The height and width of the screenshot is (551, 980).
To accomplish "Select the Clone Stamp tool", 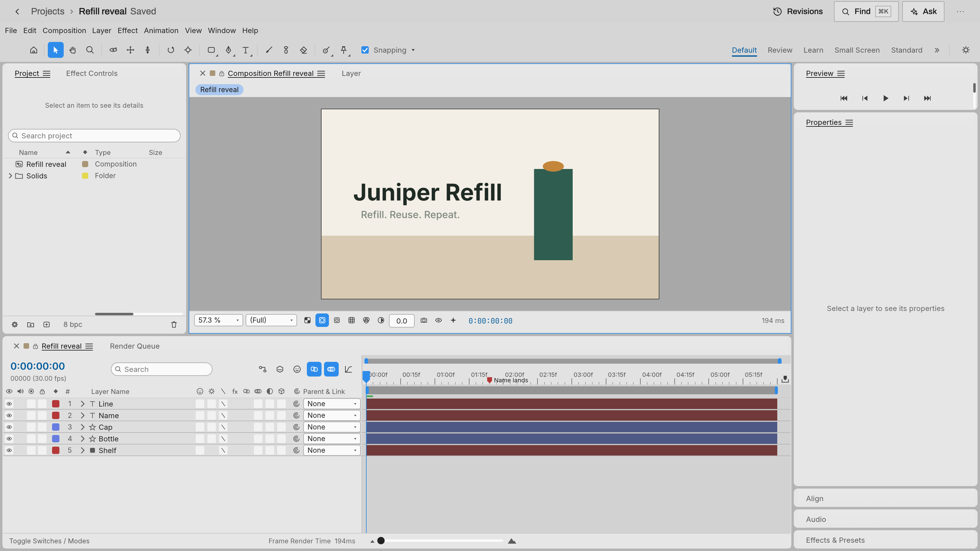I will click(286, 50).
